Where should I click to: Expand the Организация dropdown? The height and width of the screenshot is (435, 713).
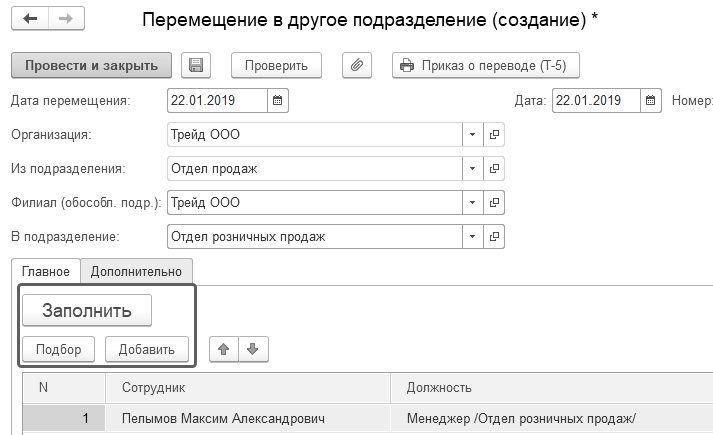point(472,134)
